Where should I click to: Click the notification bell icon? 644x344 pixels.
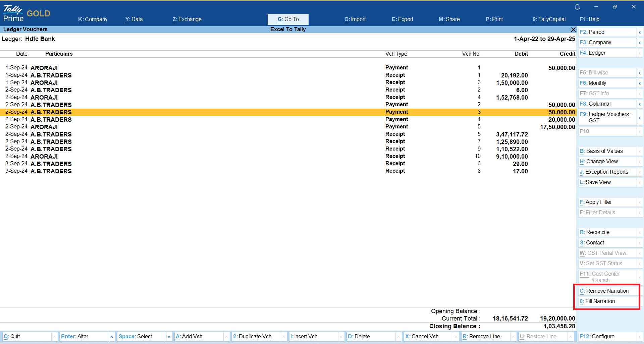(x=577, y=7)
